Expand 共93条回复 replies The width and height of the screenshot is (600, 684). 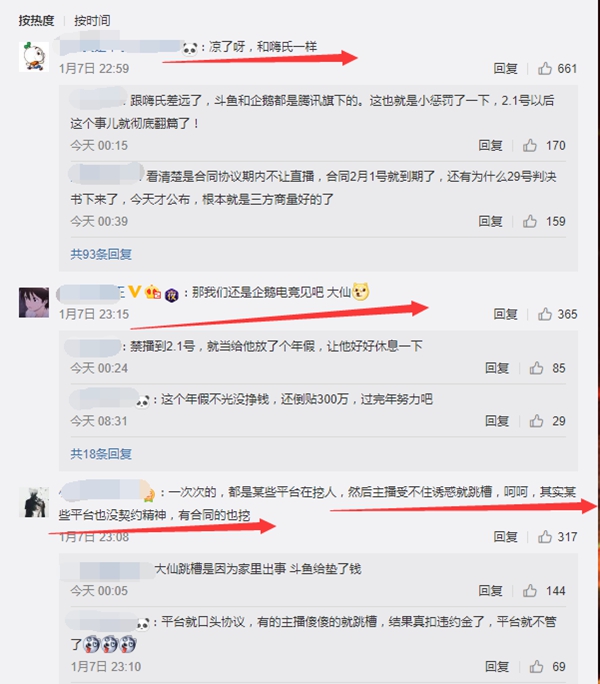101,254
